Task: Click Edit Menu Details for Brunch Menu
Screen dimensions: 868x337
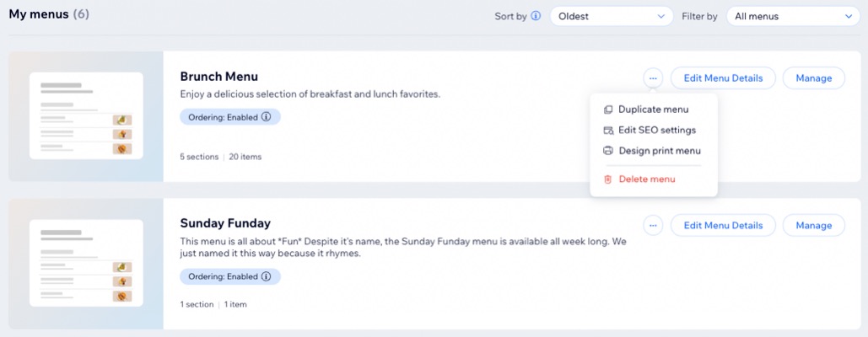Action: tap(723, 78)
